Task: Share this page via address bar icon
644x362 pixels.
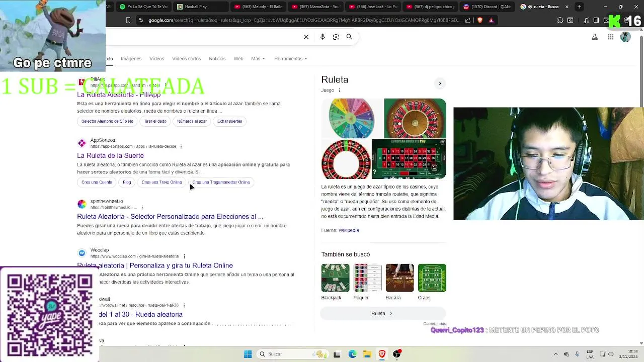Action: coord(468,20)
